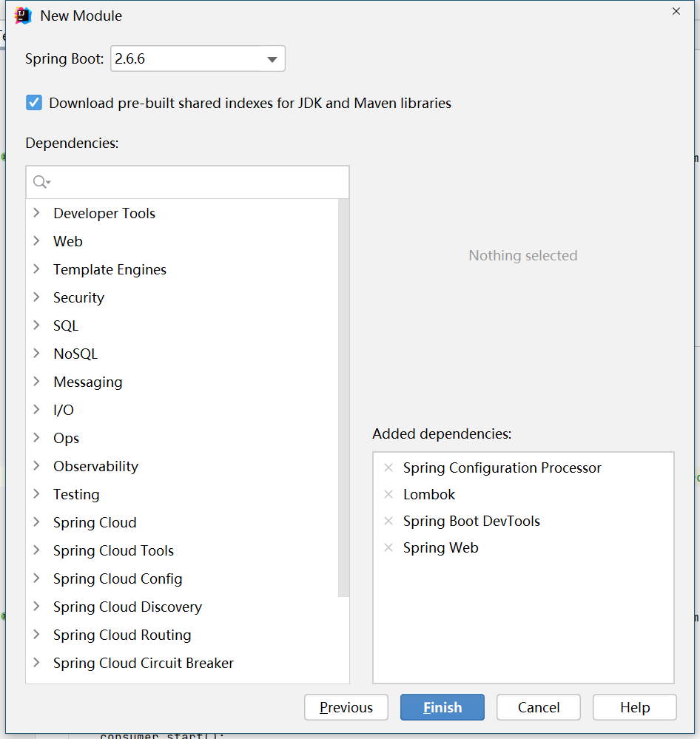Viewport: 700px width, 739px height.
Task: Click the search magnifier icon
Action: click(x=41, y=182)
